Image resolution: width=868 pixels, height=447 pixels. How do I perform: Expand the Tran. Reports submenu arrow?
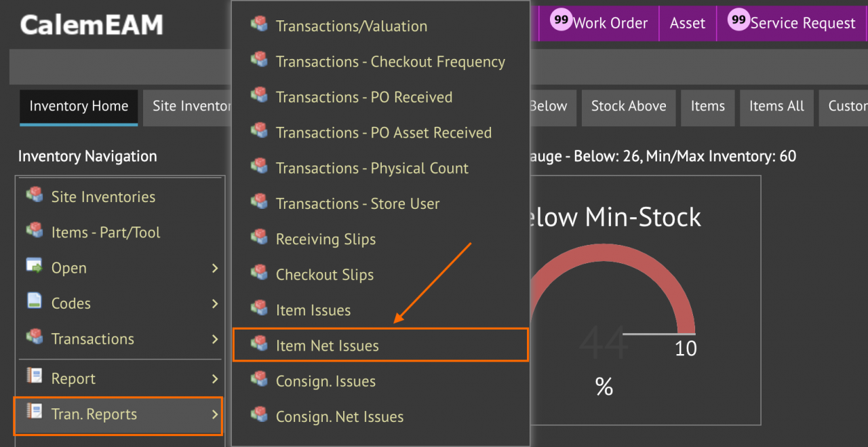215,414
